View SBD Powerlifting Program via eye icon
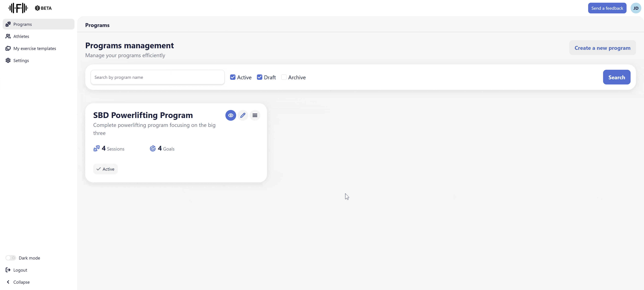 [x=230, y=115]
